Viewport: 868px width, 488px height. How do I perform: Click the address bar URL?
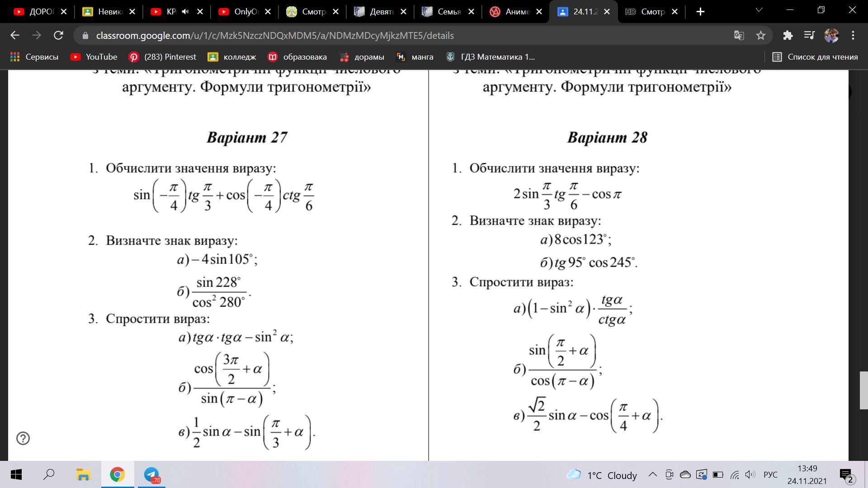click(275, 35)
